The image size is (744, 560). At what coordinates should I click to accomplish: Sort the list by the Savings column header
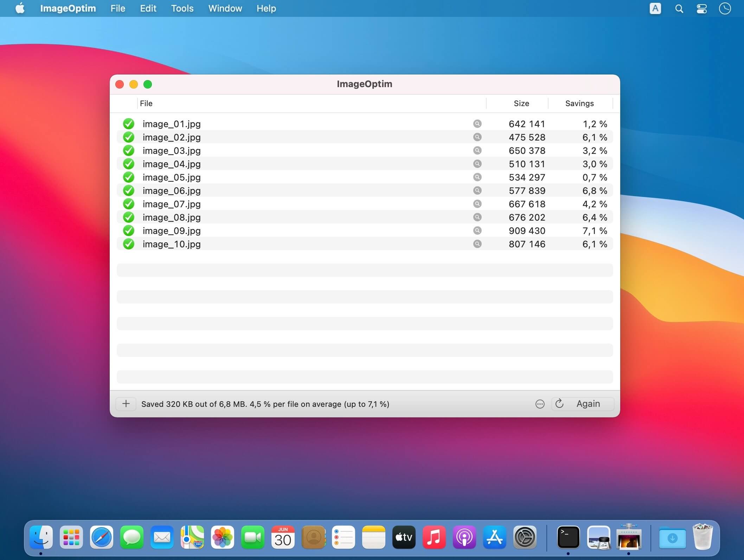580,103
